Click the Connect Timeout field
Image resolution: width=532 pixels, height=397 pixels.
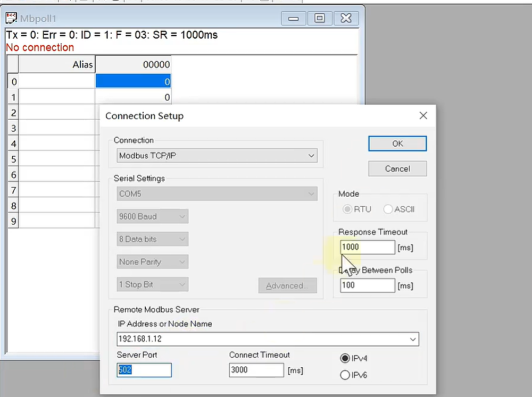(x=256, y=370)
